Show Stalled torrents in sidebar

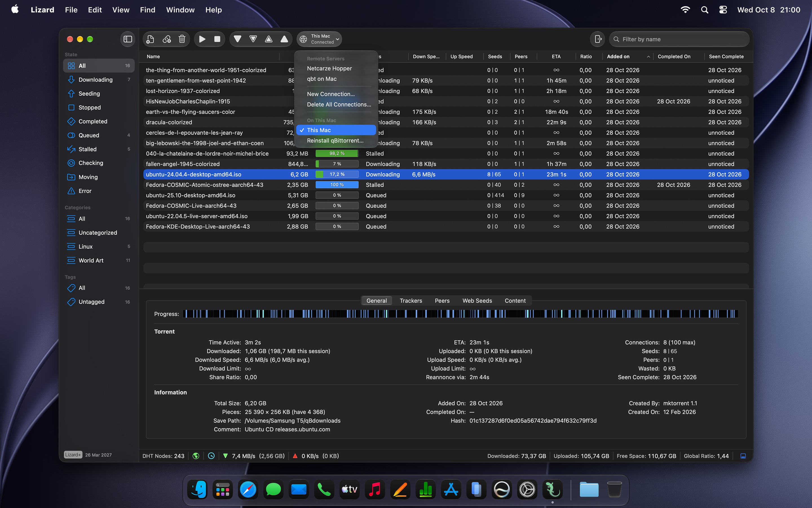(99, 149)
